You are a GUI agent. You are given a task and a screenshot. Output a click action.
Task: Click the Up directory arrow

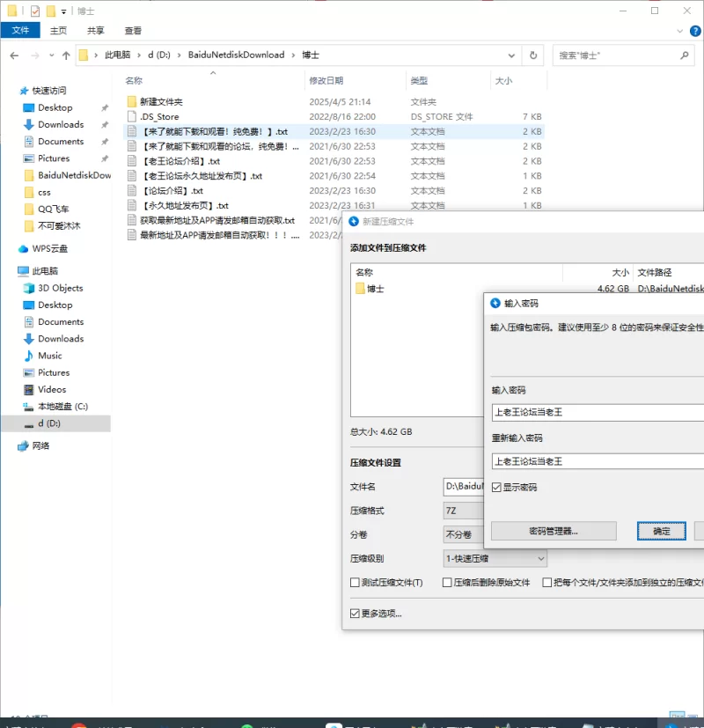click(x=66, y=55)
